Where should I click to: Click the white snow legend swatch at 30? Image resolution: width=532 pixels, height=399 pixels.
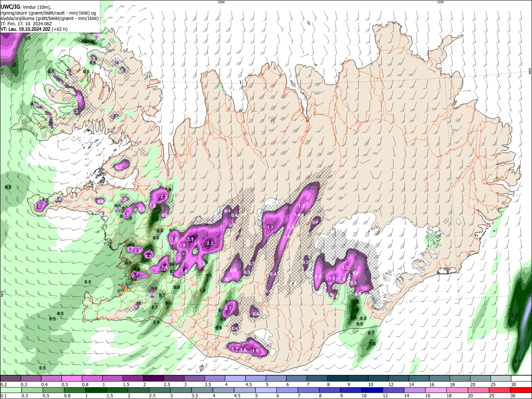522,379
